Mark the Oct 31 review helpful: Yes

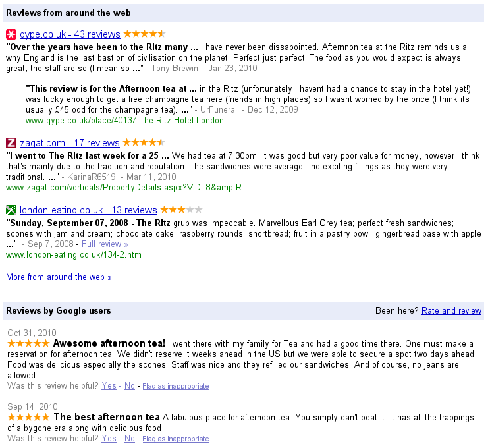click(109, 386)
